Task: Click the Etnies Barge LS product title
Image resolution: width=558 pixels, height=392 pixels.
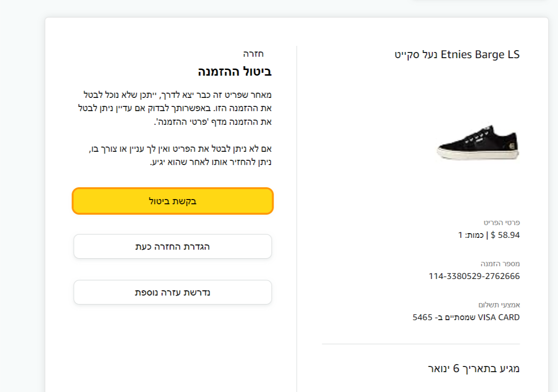Action: point(457,55)
